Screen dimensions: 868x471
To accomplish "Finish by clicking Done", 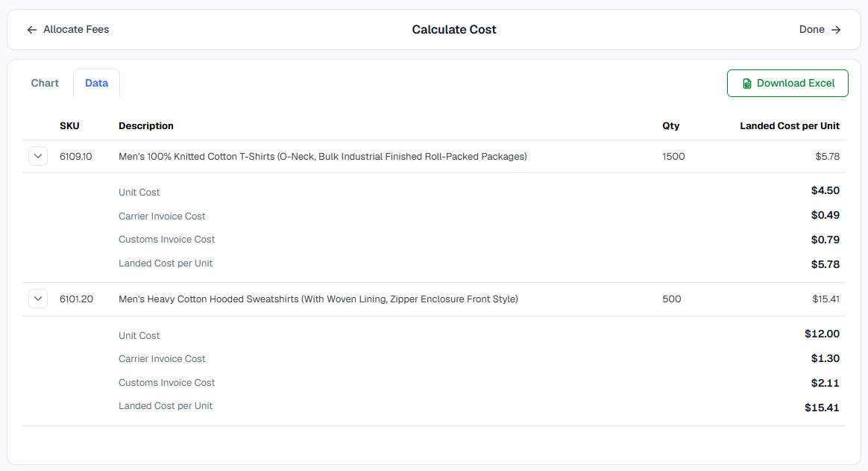I will (x=820, y=30).
